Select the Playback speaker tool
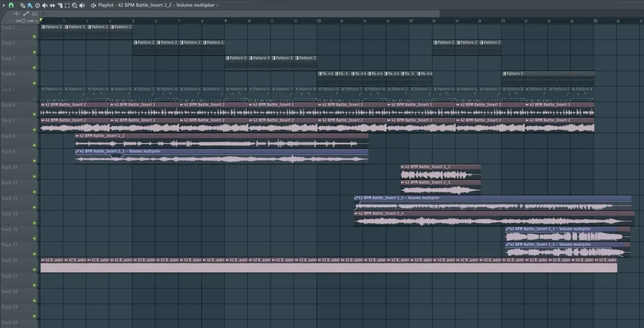 (82, 5)
